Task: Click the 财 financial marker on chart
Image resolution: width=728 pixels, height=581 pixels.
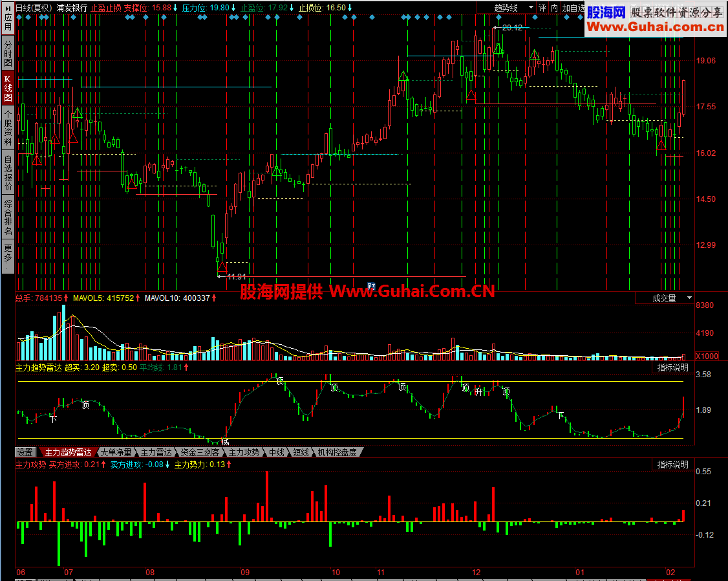Action: point(371,285)
